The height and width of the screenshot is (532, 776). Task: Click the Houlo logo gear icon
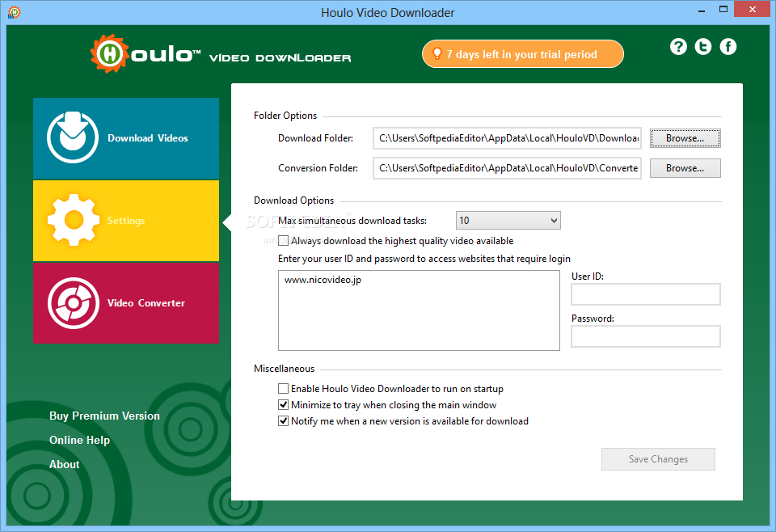109,53
